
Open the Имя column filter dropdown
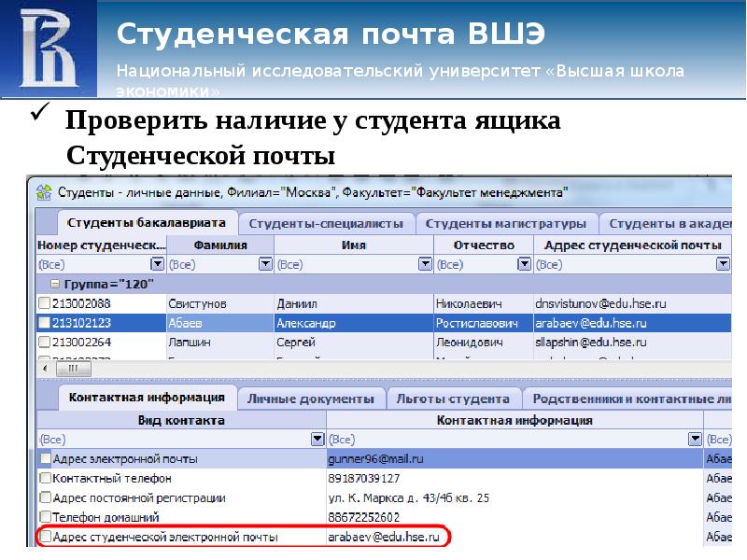click(425, 264)
